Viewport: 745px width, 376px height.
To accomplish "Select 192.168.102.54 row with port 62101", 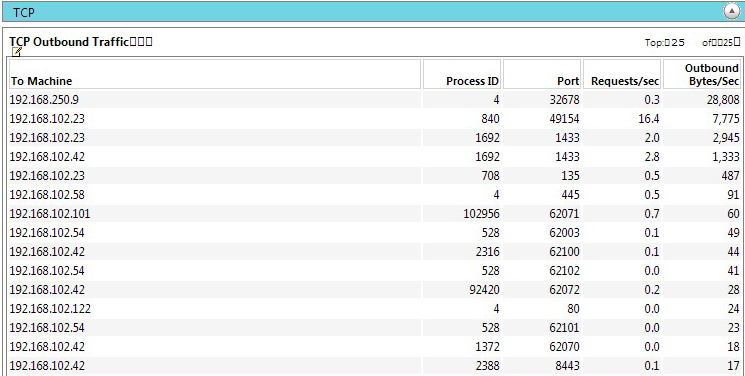I will coord(374,328).
